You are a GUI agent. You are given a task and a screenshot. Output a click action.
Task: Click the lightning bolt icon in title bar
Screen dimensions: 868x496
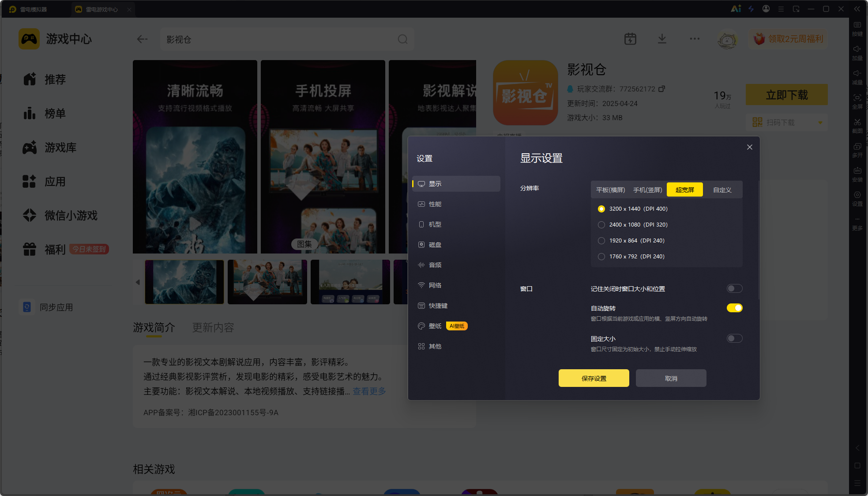click(x=751, y=9)
